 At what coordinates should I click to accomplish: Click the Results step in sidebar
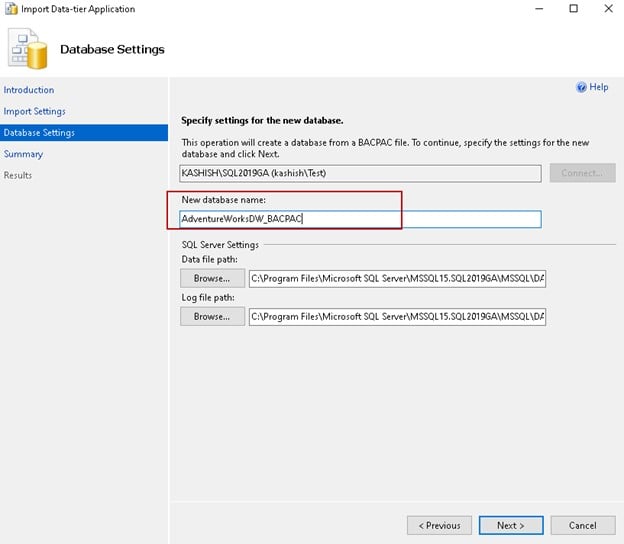[x=18, y=175]
